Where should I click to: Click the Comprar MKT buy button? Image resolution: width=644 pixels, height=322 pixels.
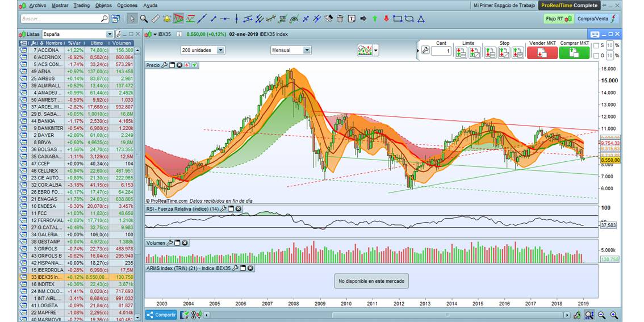[x=574, y=53]
